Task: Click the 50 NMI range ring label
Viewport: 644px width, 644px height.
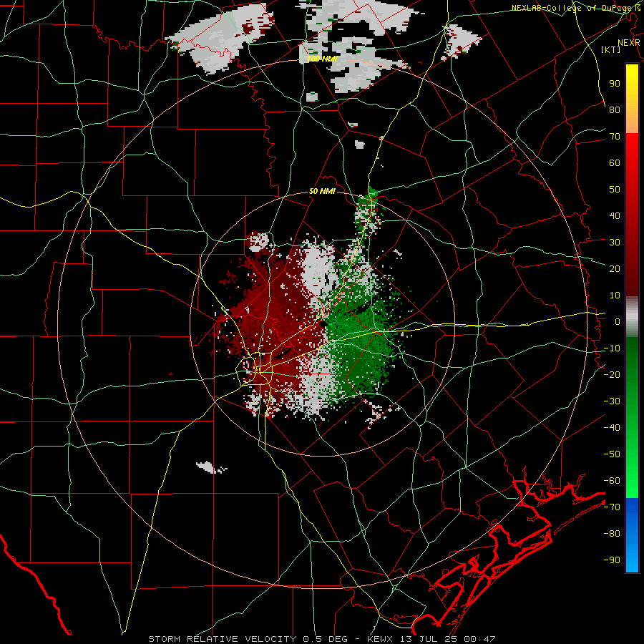Action: coord(323,191)
